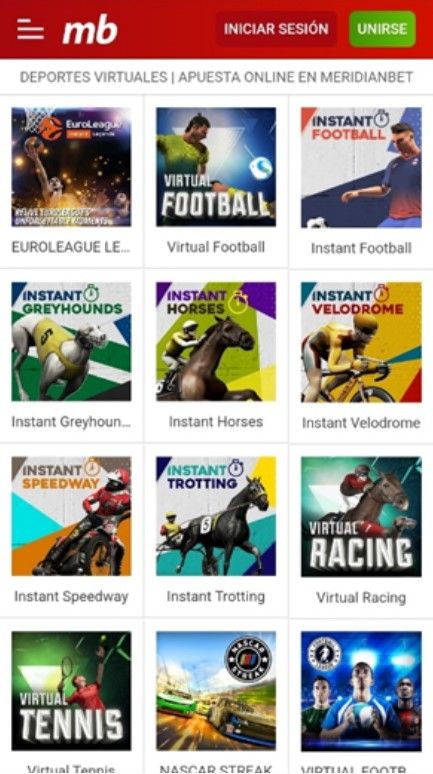Open the EuroLeague Legends game thumbnail
Screen dimensions: 433x774
(72, 167)
